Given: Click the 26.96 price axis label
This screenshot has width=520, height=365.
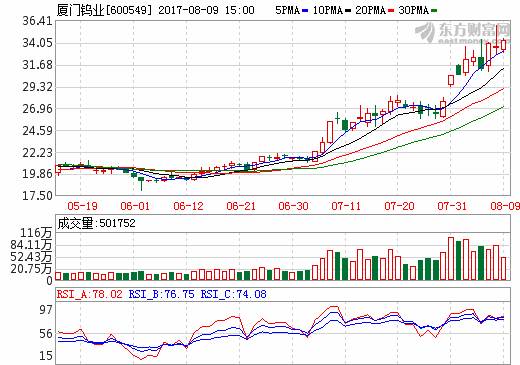Looking at the screenshot, I should pos(37,108).
